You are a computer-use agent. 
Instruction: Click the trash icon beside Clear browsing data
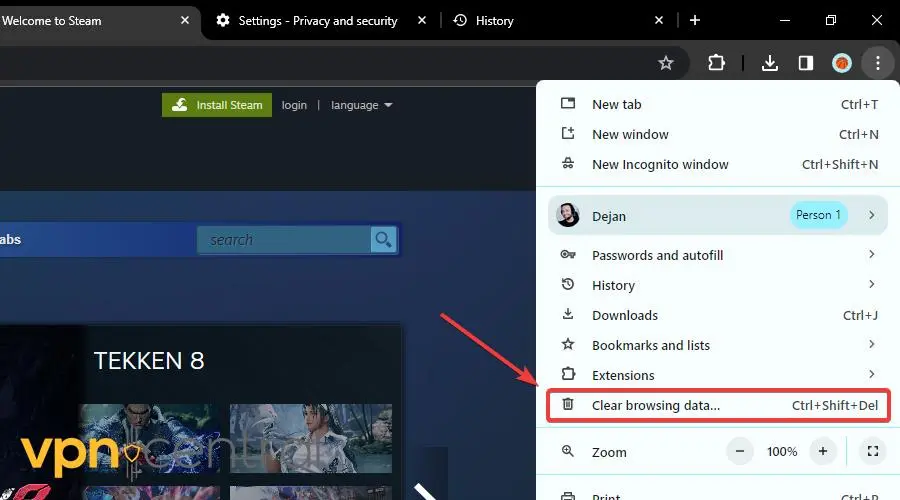click(568, 404)
